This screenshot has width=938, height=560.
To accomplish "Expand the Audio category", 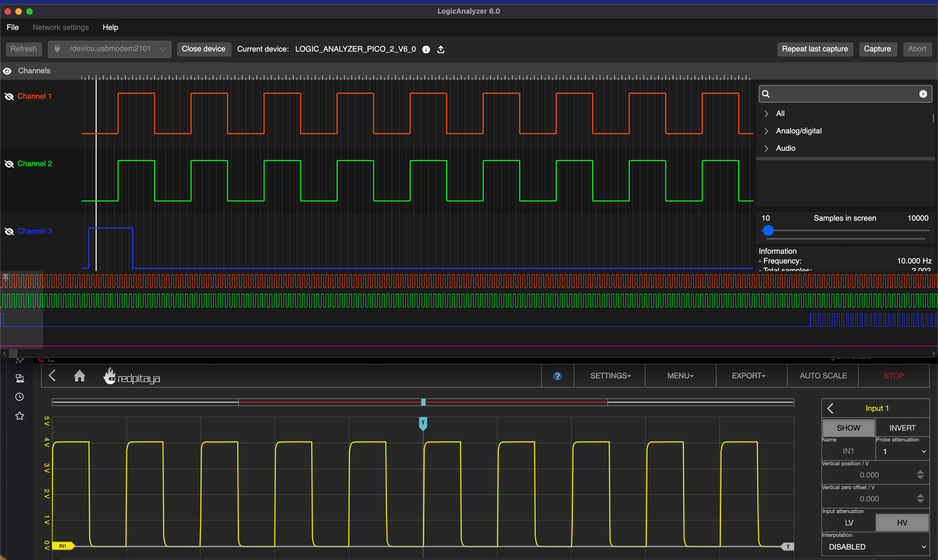I will [x=766, y=148].
